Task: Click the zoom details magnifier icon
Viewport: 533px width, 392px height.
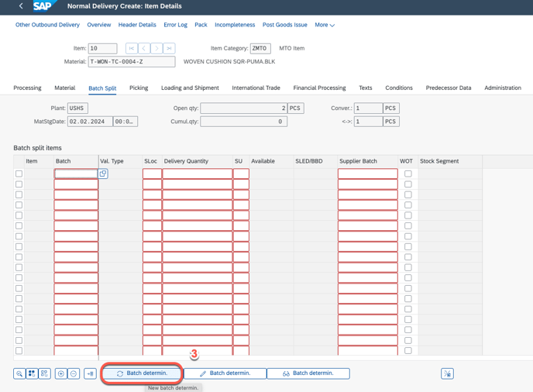Action: [x=19, y=373]
